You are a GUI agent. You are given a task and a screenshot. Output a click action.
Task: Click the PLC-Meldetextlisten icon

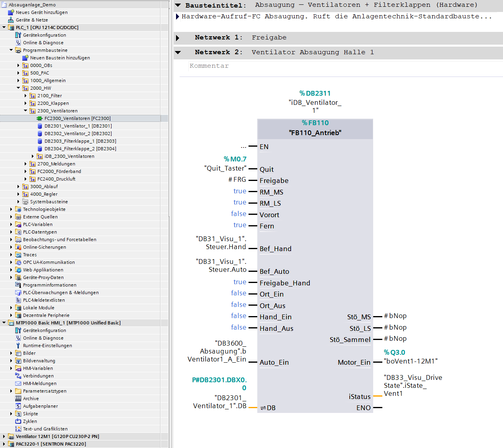(18, 300)
